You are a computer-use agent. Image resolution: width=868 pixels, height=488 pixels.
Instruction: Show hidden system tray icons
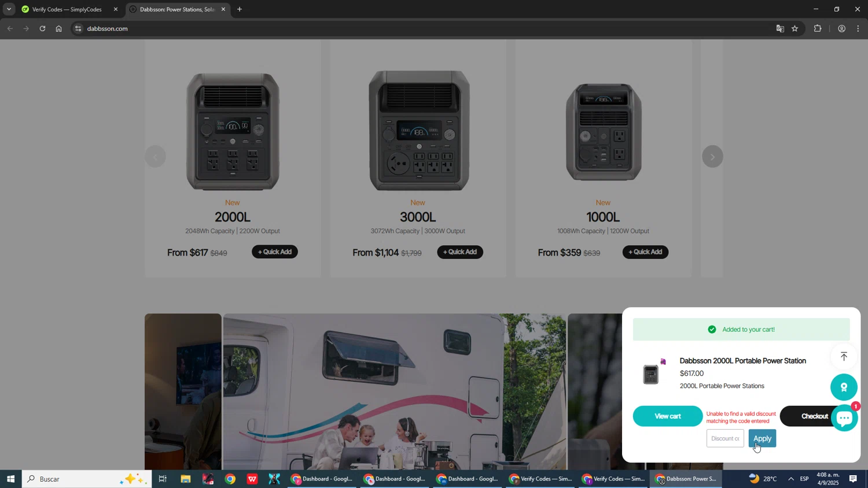(791, 479)
